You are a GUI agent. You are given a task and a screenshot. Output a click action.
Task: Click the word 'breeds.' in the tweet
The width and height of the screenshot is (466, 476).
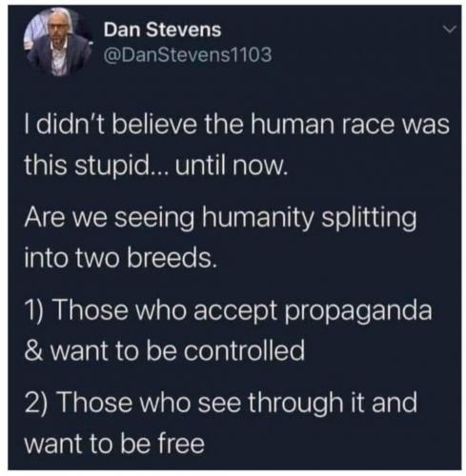172,258
